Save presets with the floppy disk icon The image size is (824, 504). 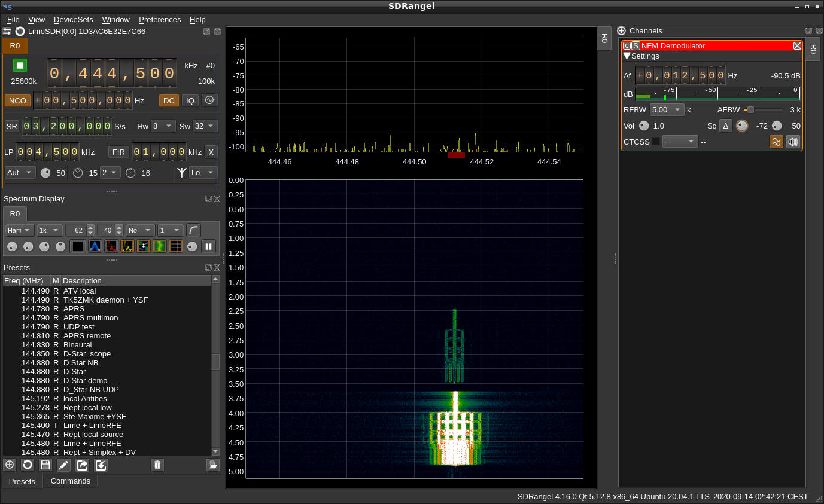[x=45, y=465]
